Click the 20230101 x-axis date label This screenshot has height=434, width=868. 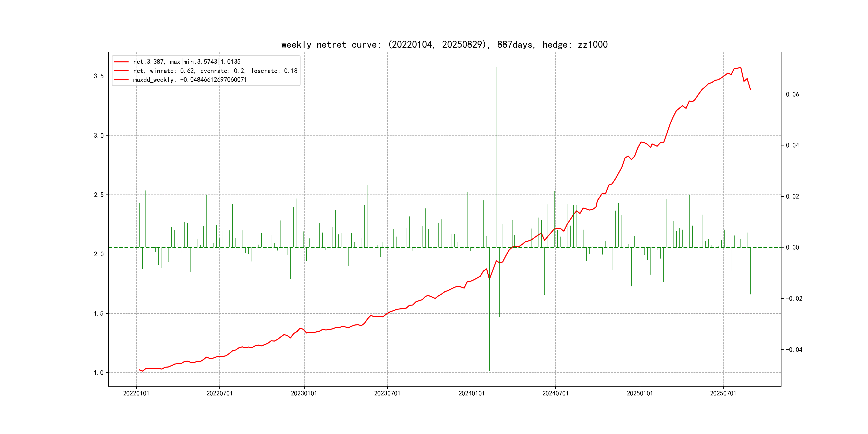304,394
